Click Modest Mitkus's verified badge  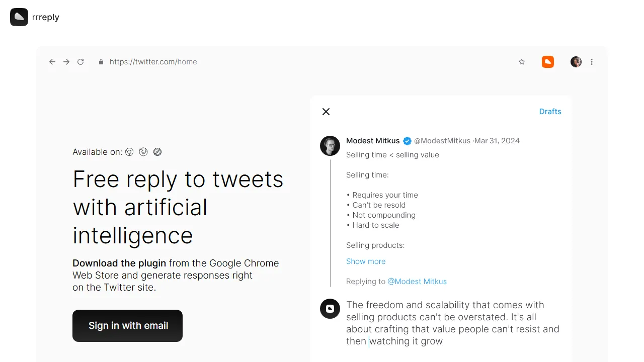pyautogui.click(x=407, y=141)
